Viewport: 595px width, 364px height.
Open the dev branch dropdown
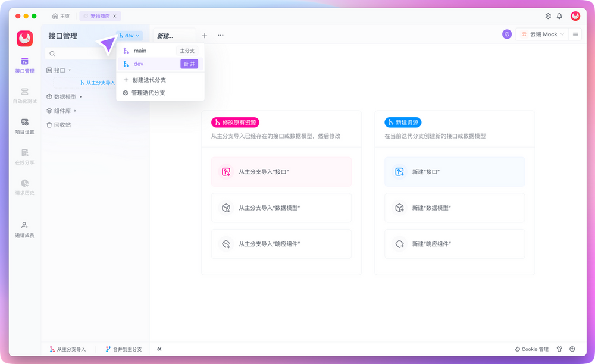pos(129,35)
